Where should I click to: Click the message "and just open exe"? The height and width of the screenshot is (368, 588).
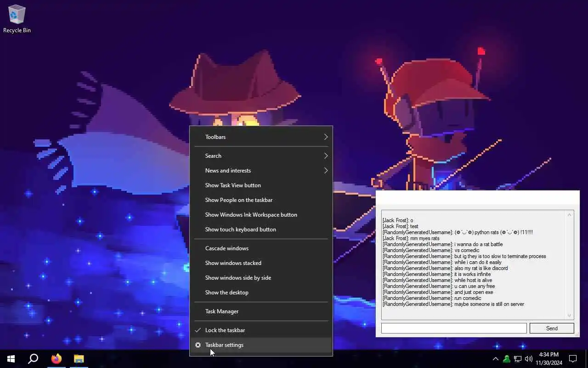point(473,292)
